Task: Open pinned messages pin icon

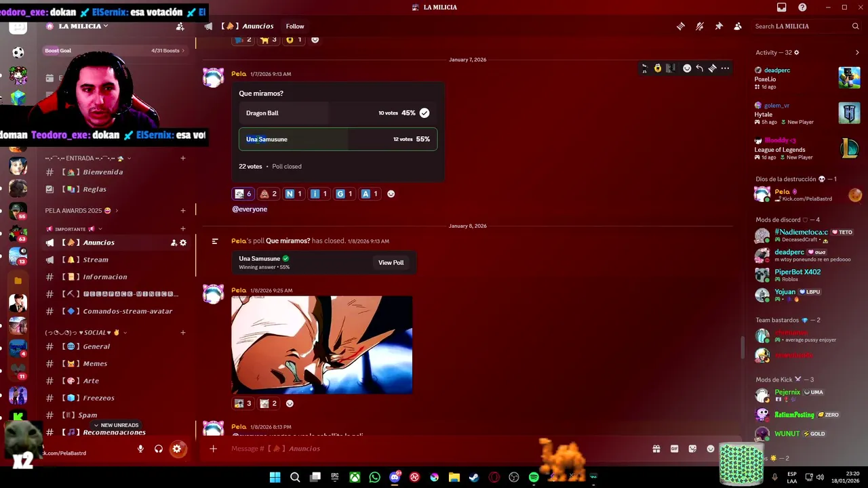Action: [719, 26]
